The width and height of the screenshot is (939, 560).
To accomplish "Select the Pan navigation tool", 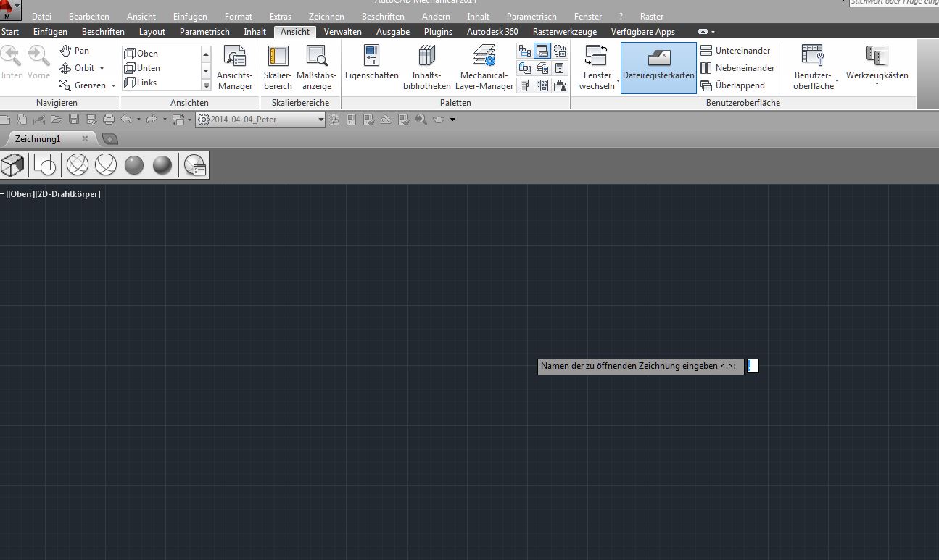I will click(x=75, y=51).
